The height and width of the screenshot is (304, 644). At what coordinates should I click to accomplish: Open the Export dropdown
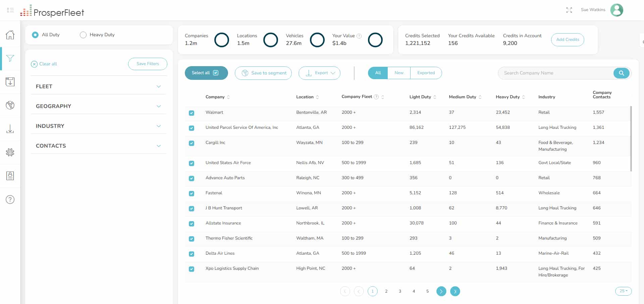(x=319, y=73)
